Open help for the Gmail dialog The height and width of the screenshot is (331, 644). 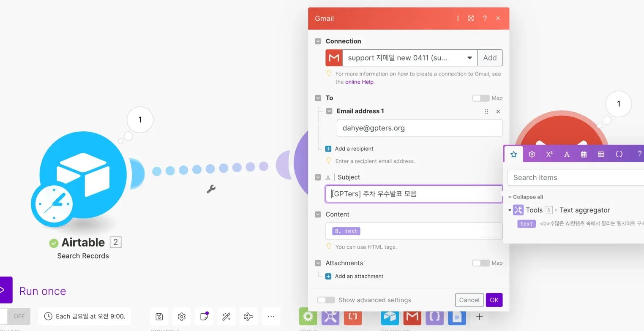485,18
